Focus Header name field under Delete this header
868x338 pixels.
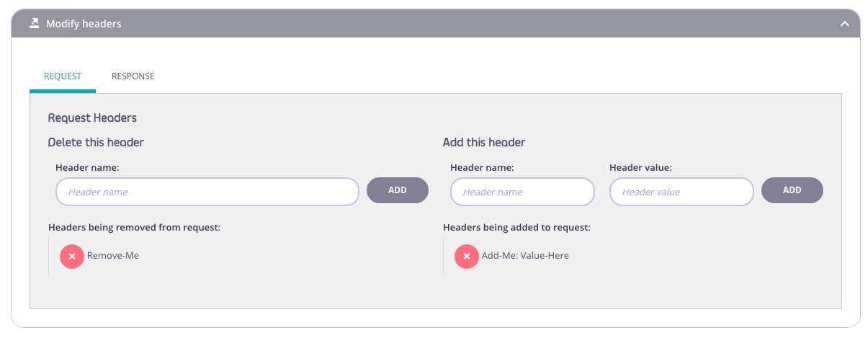tap(207, 192)
